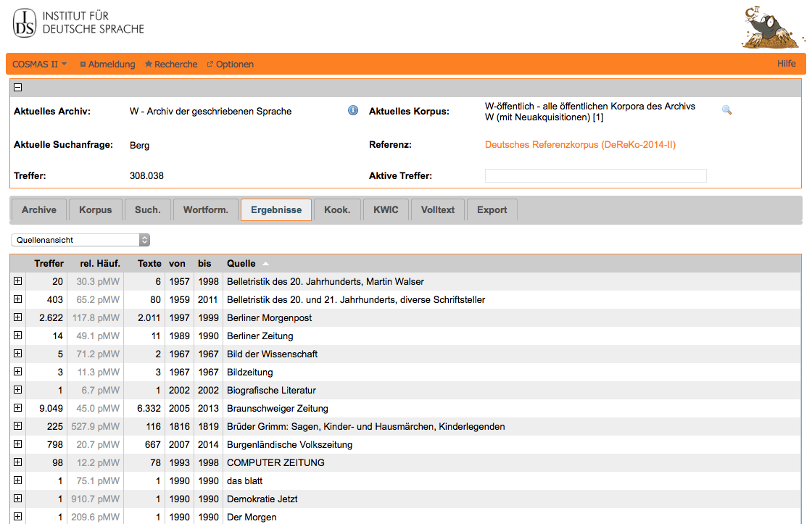Expand the Burgenländische Volkszeitung row
The height and width of the screenshot is (524, 812).
point(17,444)
